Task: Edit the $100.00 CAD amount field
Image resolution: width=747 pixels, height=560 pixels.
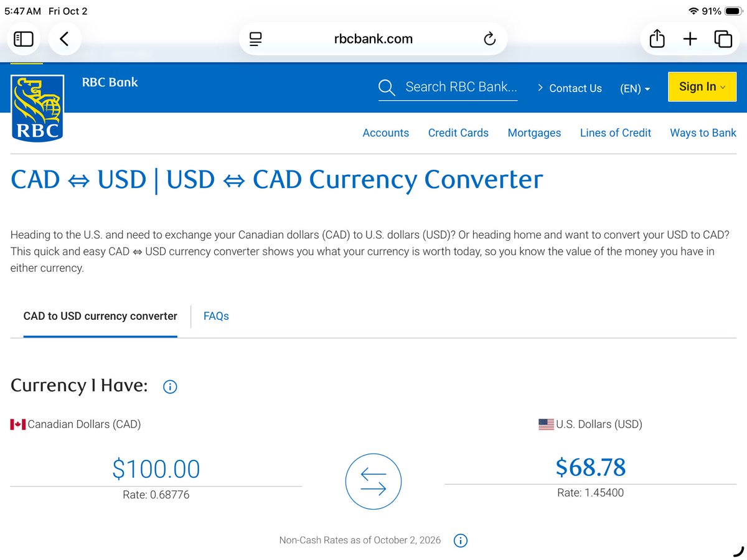Action: 156,469
